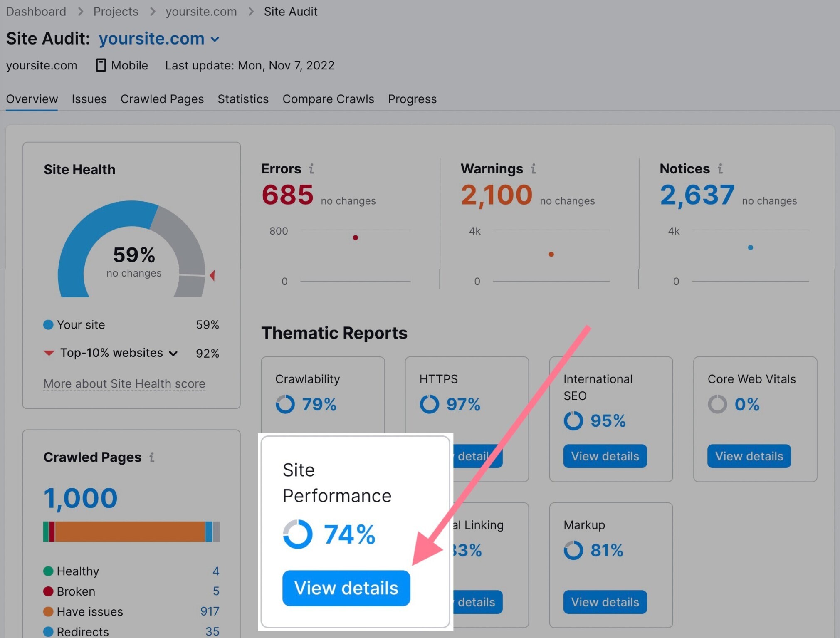The width and height of the screenshot is (840, 638).
Task: Expand the yoursite.com breadcrumb dropdown
Action: [x=214, y=38]
